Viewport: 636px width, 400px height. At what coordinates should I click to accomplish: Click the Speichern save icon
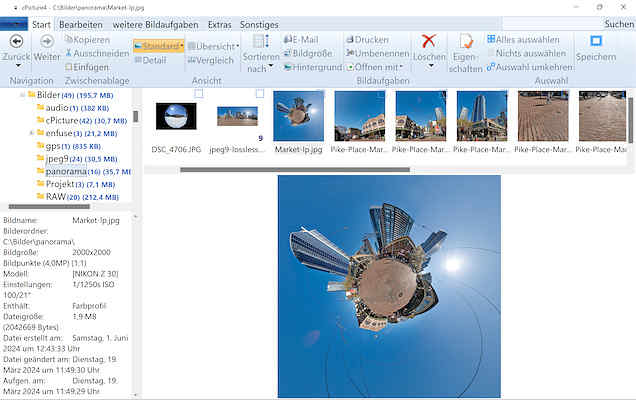click(x=596, y=41)
